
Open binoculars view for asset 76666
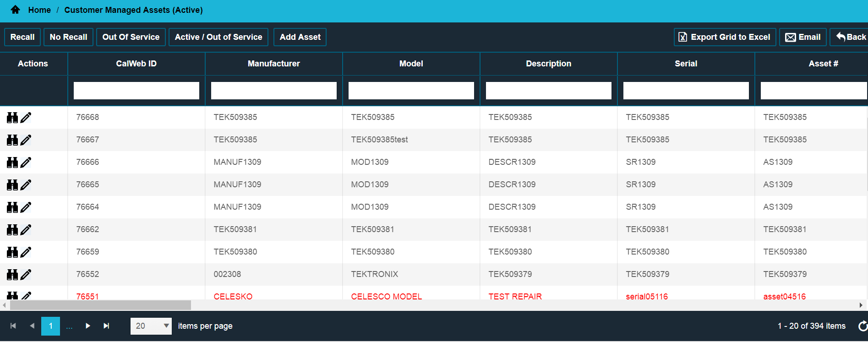pyautogui.click(x=12, y=163)
